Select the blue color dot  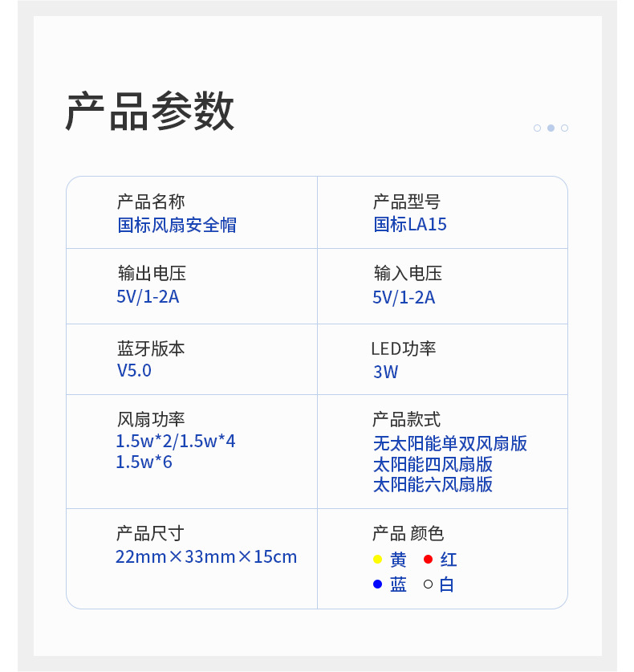377,584
